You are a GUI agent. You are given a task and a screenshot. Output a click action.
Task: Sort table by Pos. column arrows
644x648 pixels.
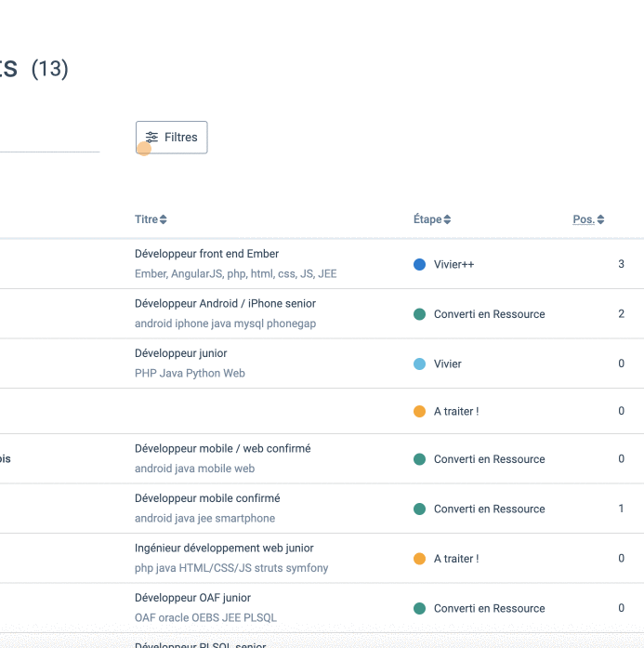pos(600,220)
